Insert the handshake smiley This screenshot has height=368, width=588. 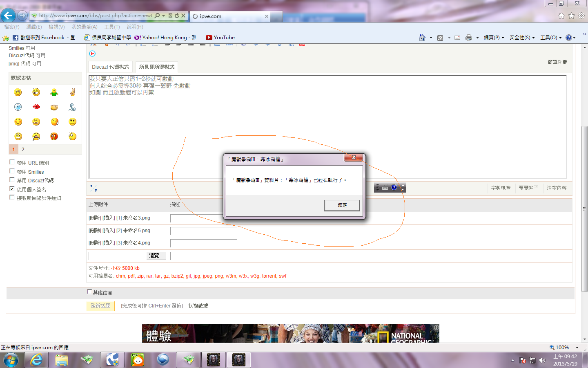(54, 107)
